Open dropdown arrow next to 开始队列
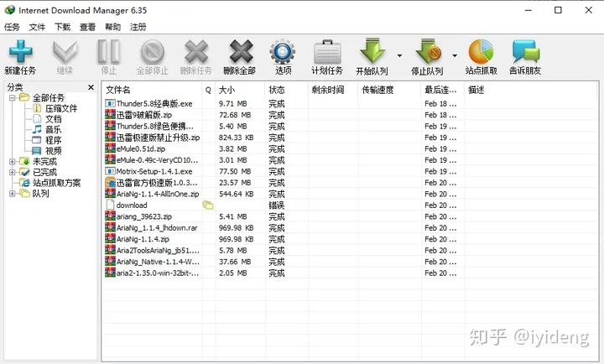The width and height of the screenshot is (604, 364). [x=399, y=56]
